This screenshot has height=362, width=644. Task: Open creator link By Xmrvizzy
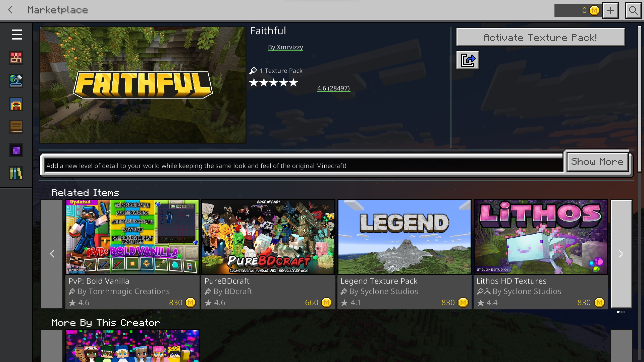point(285,47)
